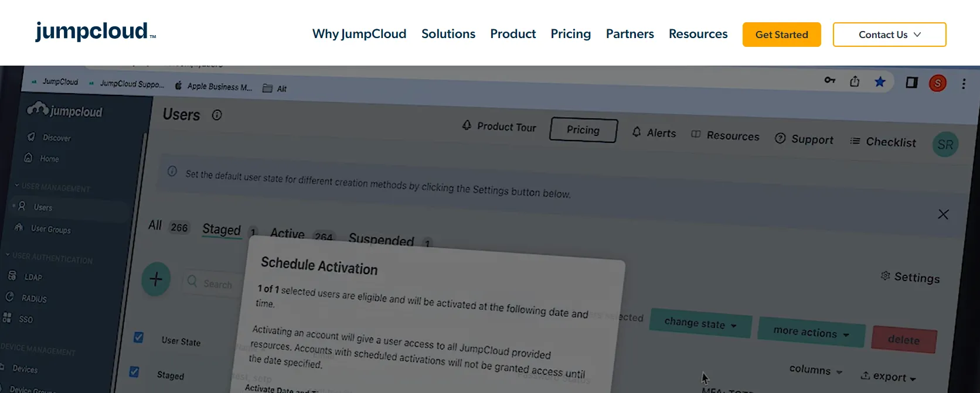This screenshot has width=980, height=393.
Task: Open the browser three-dot menu
Action: 964,84
